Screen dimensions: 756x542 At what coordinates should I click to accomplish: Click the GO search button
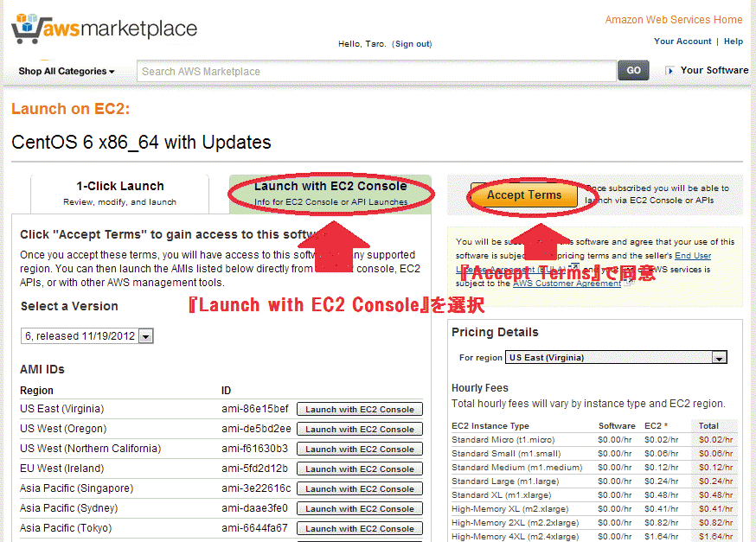pos(633,70)
